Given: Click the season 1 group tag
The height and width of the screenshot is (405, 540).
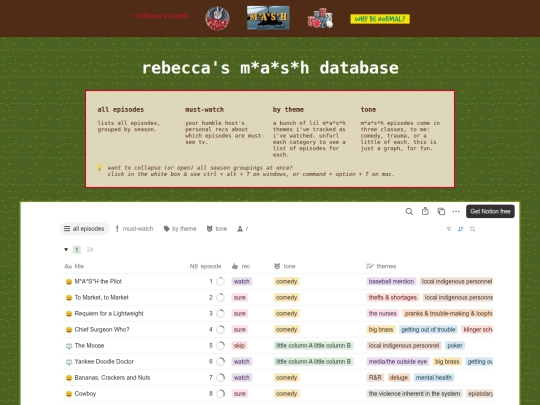Looking at the screenshot, I should coord(77,250).
